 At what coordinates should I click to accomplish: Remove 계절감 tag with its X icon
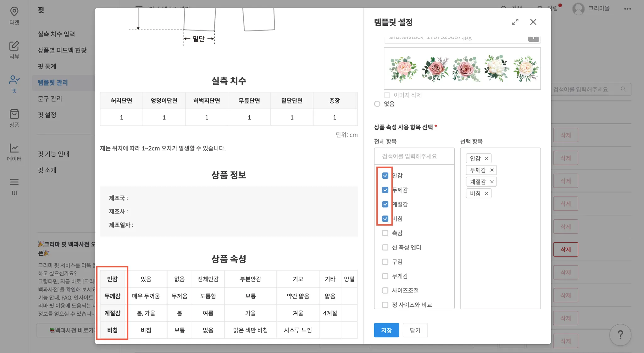[x=492, y=182]
